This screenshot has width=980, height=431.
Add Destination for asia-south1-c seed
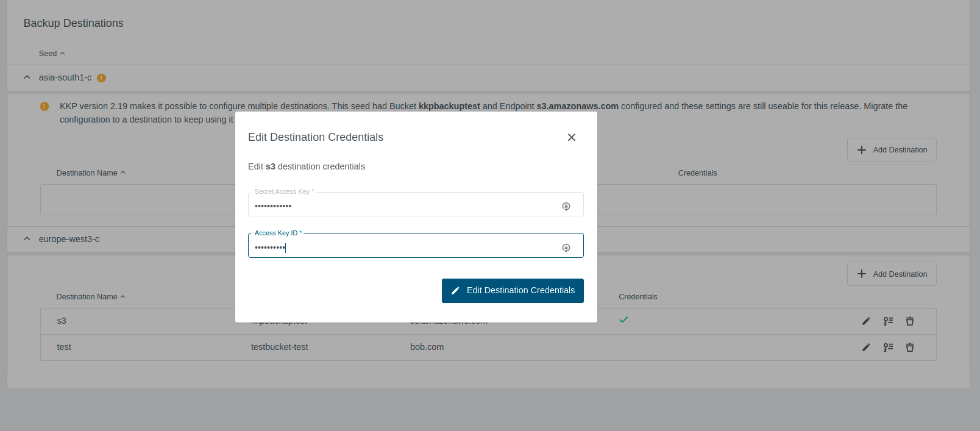891,150
